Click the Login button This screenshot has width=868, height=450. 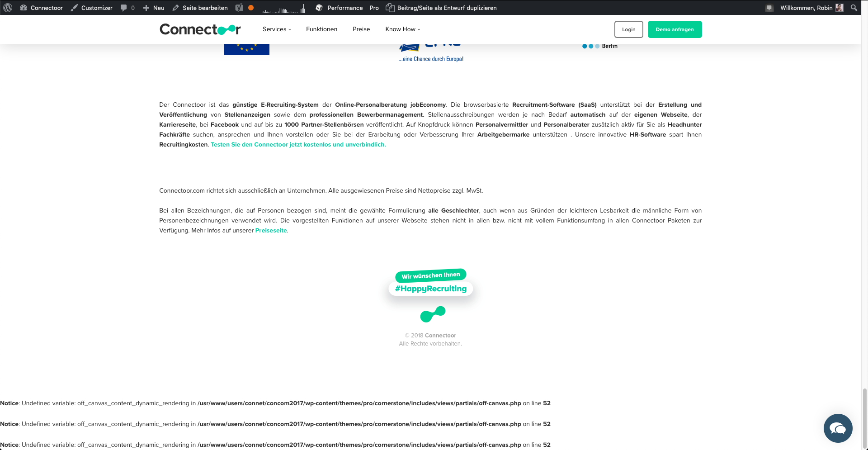[628, 29]
